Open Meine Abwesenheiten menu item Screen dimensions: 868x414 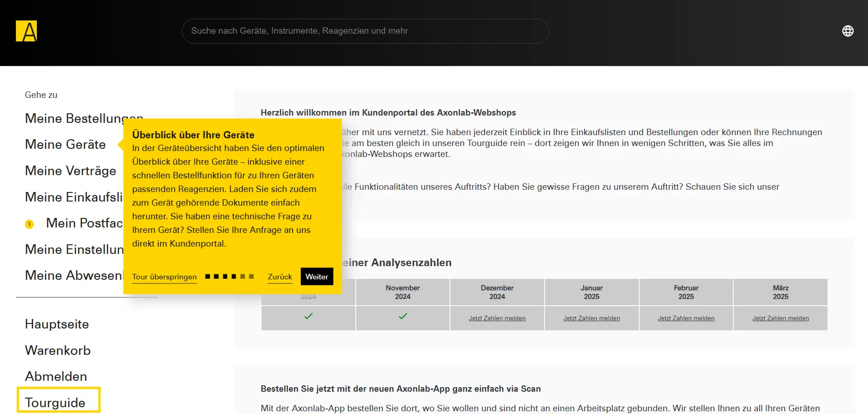74,275
